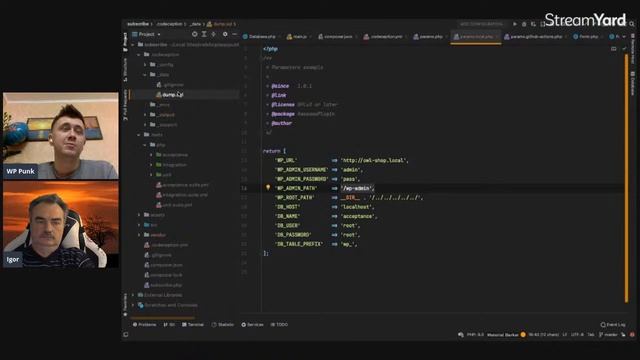Screen dimensions: 640x360
Task: Open the TODO tool window
Action: [x=279, y=325]
